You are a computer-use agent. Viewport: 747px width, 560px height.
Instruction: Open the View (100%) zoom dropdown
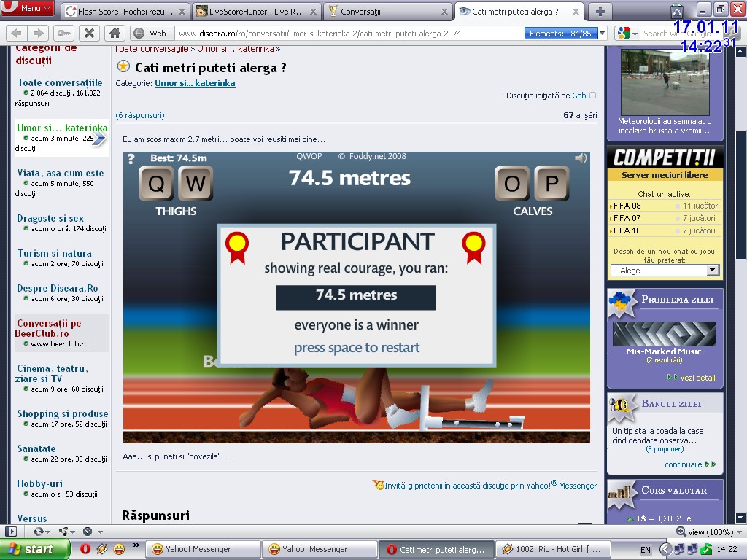pyautogui.click(x=709, y=532)
